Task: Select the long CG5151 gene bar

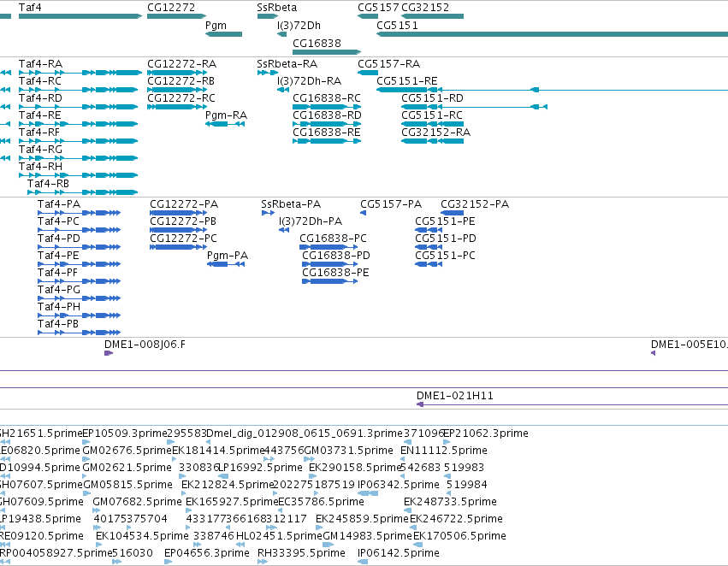Action: (552, 34)
